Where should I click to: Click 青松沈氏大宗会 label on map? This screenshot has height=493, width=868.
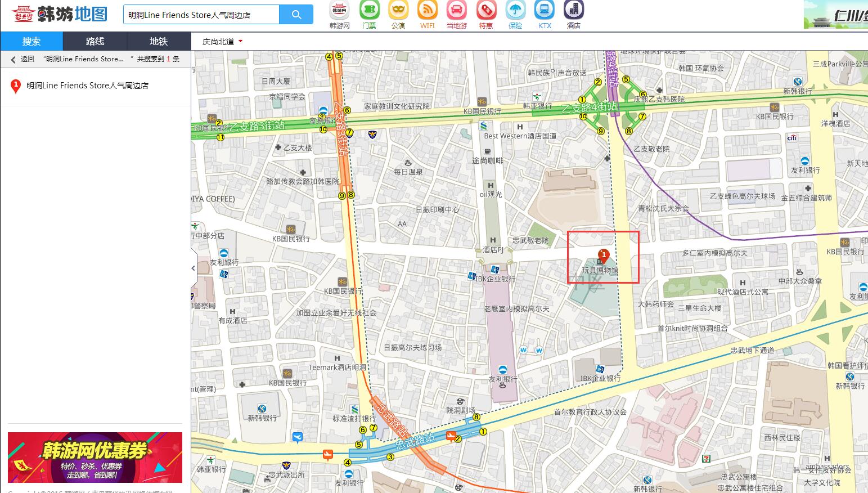pos(664,208)
